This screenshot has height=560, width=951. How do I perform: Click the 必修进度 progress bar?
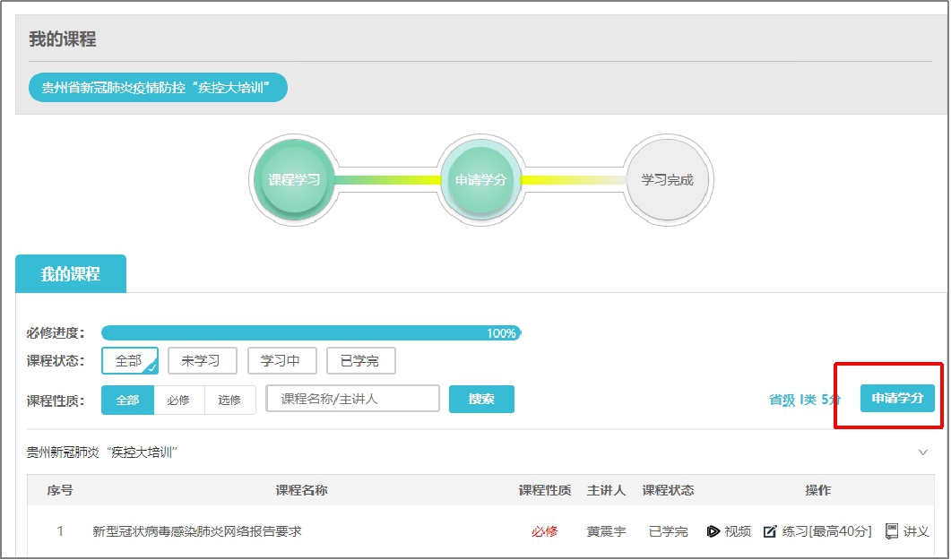310,333
